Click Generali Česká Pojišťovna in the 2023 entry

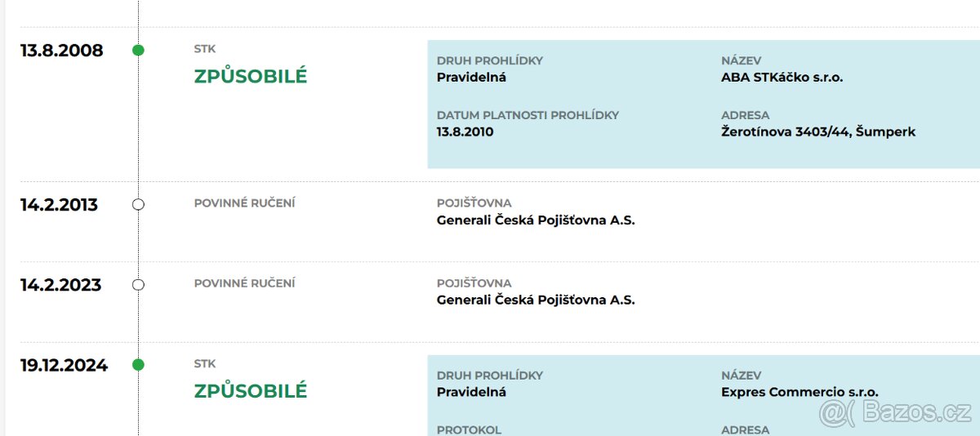(536, 300)
